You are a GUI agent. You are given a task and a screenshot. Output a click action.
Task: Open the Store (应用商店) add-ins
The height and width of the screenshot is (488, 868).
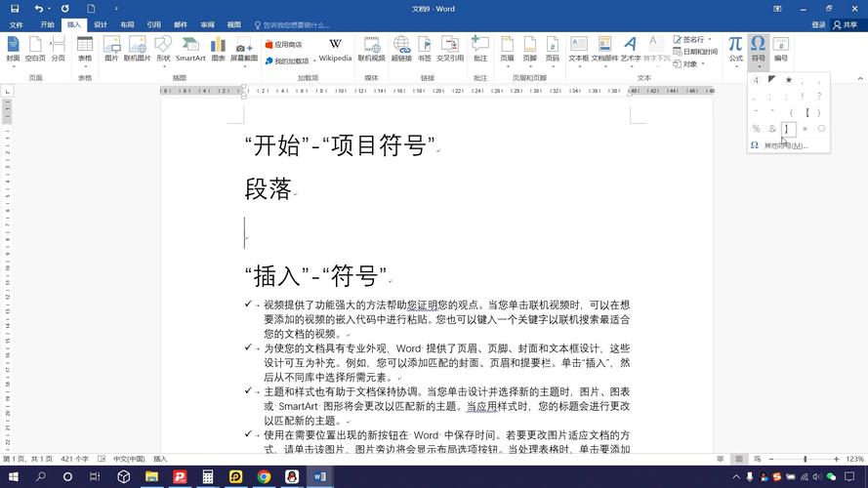click(283, 44)
